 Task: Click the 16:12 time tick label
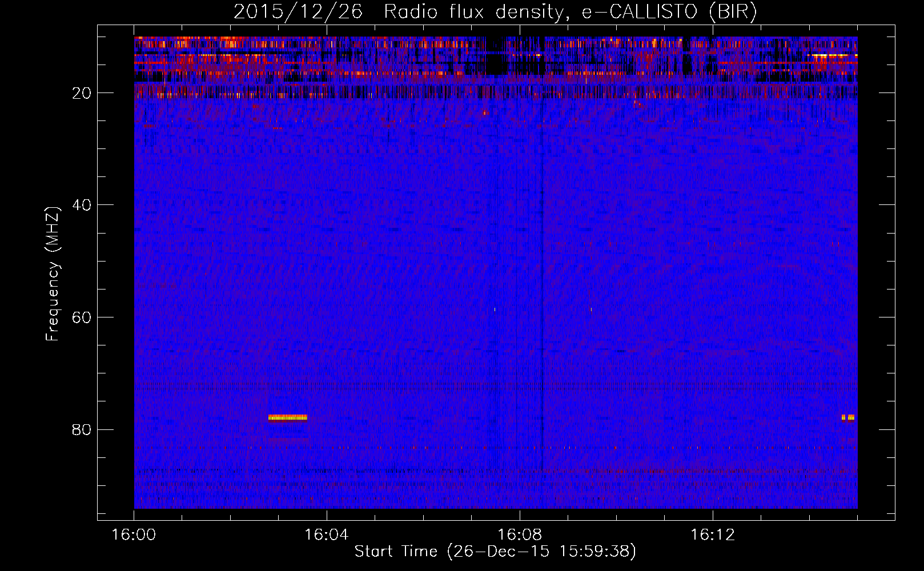point(713,535)
